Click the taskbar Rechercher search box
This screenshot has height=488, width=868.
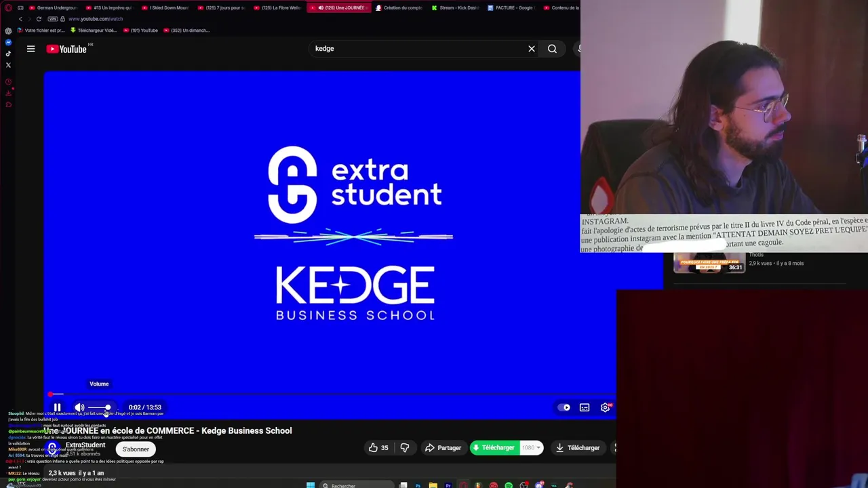tap(357, 485)
